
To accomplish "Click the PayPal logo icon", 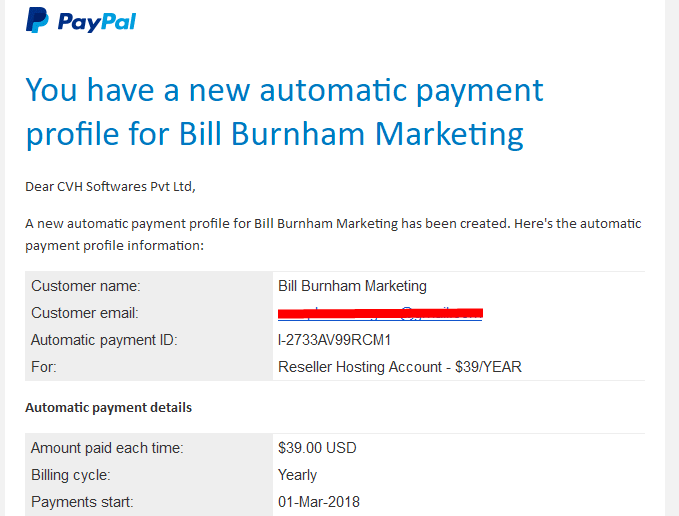I will coord(37,20).
